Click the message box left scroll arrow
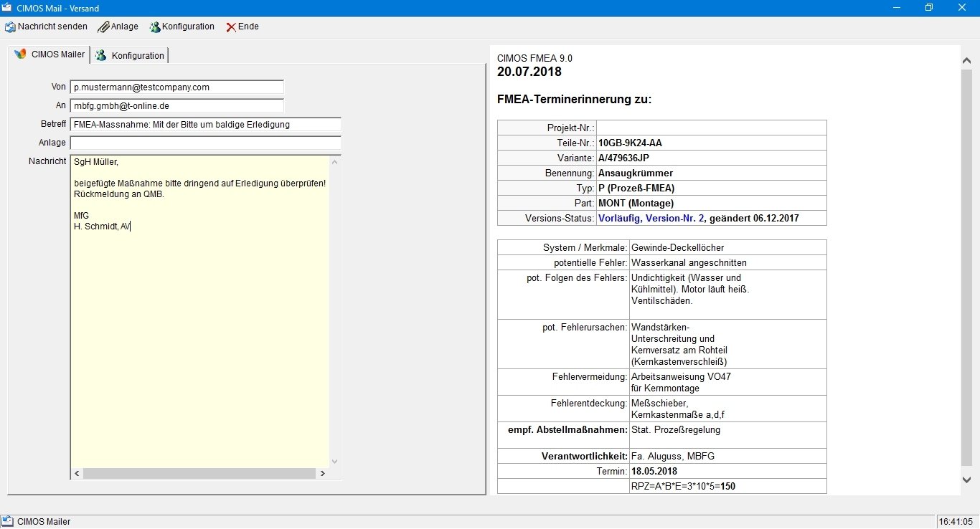 click(77, 474)
